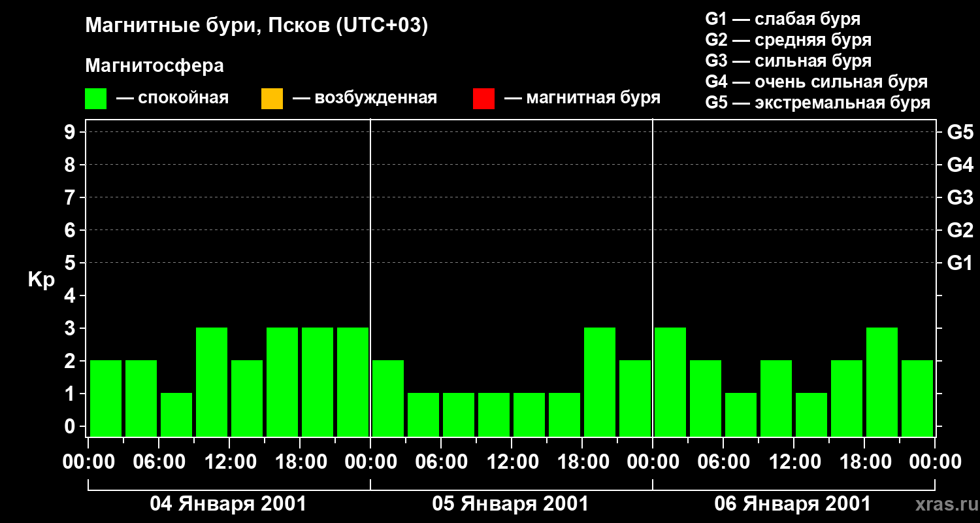980x523 pixels.
Task: Click the 06:00 time label for 06 Января
Action: click(723, 462)
